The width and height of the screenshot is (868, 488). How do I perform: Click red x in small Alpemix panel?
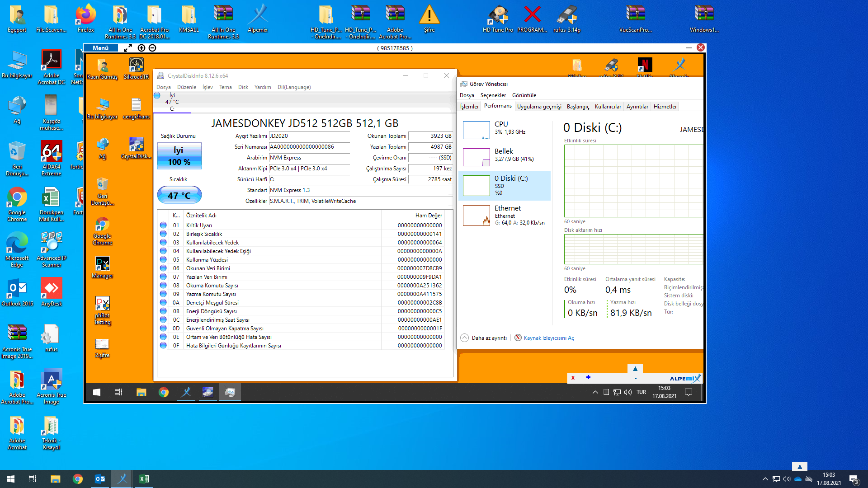[x=573, y=378]
